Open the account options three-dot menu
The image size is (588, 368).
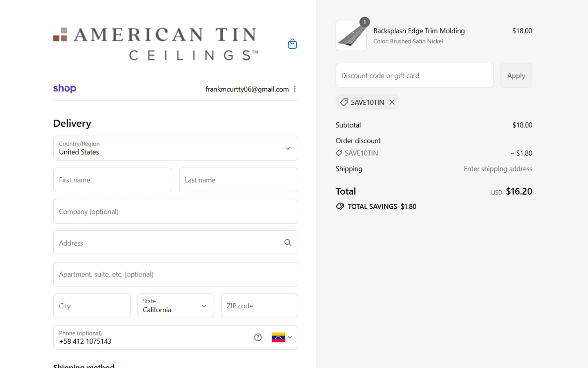click(x=295, y=89)
